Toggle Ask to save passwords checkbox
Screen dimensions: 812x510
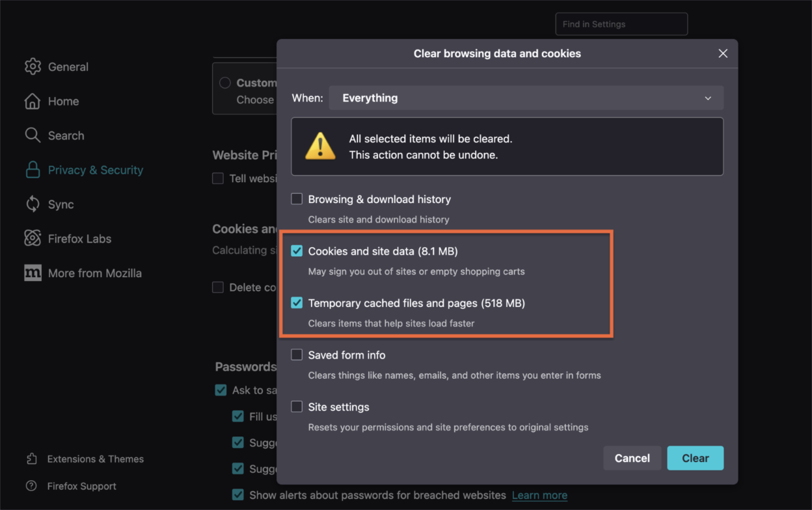[221, 390]
